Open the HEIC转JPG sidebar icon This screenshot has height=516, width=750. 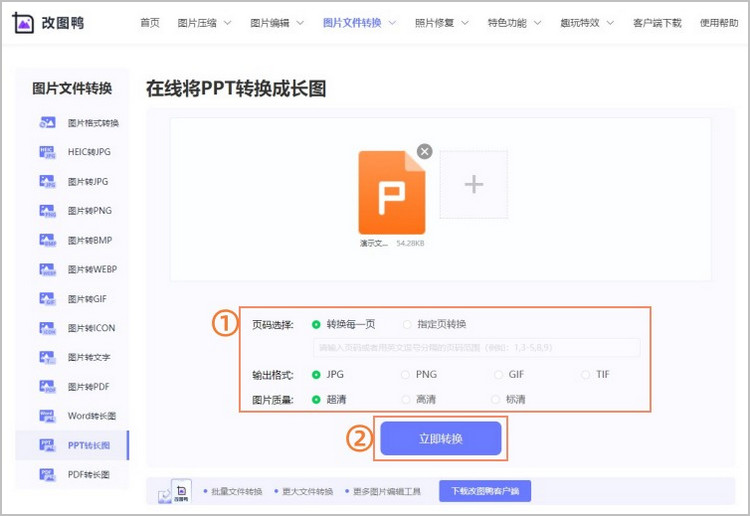[x=47, y=152]
